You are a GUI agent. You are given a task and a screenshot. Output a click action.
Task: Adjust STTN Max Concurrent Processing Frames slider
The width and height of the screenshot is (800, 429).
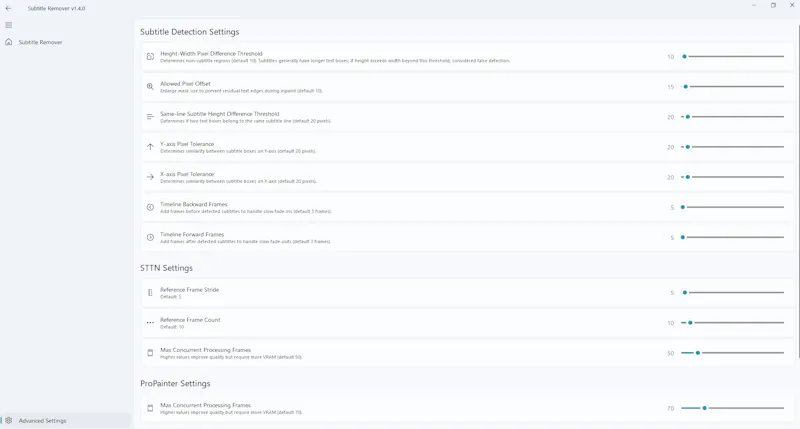[732, 353]
